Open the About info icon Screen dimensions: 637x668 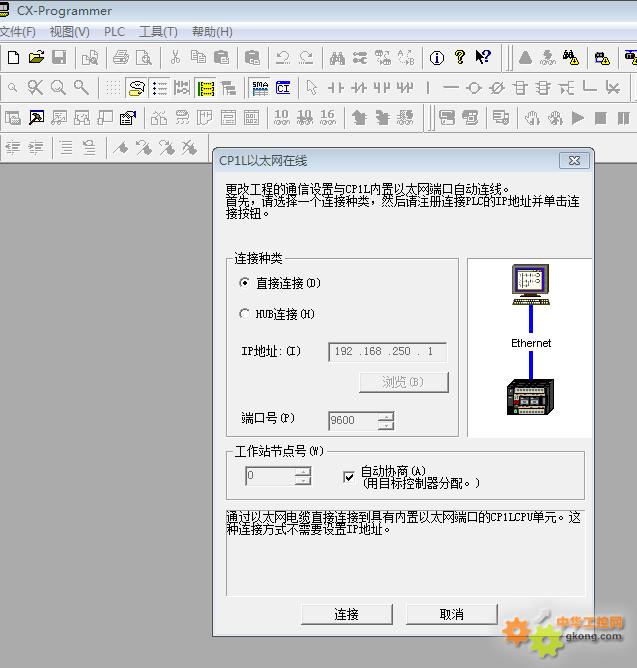[x=437, y=57]
